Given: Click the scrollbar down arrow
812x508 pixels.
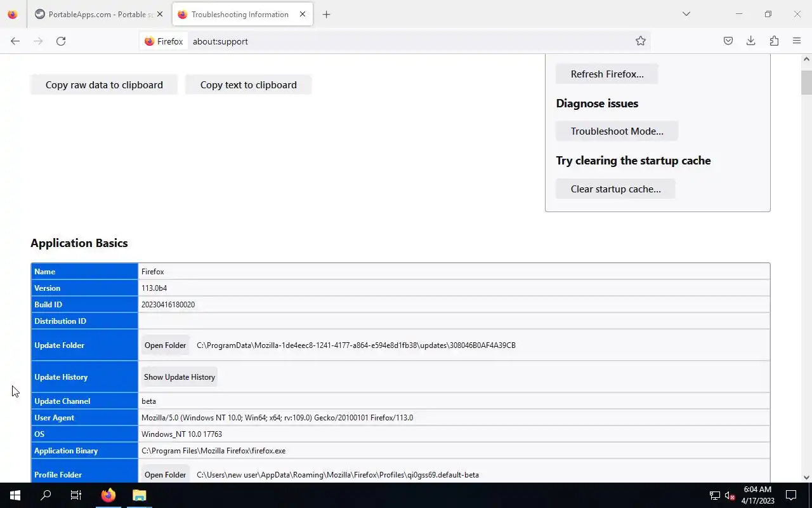Looking at the screenshot, I should coord(806,478).
